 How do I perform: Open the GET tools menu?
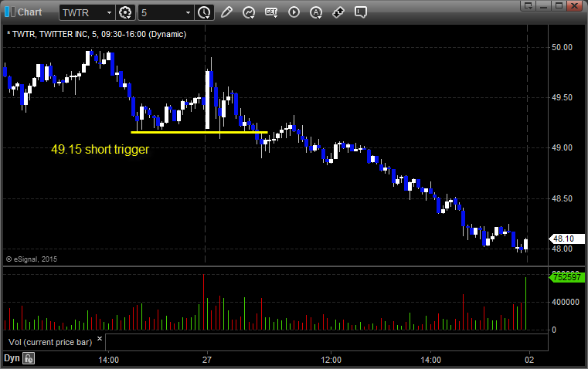(x=271, y=12)
